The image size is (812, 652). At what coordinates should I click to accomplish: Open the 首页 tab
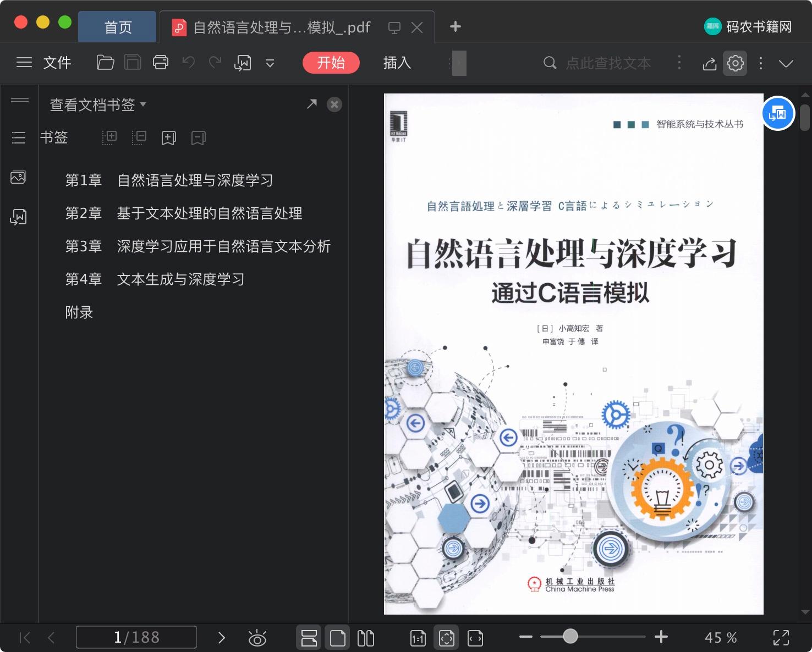click(118, 27)
